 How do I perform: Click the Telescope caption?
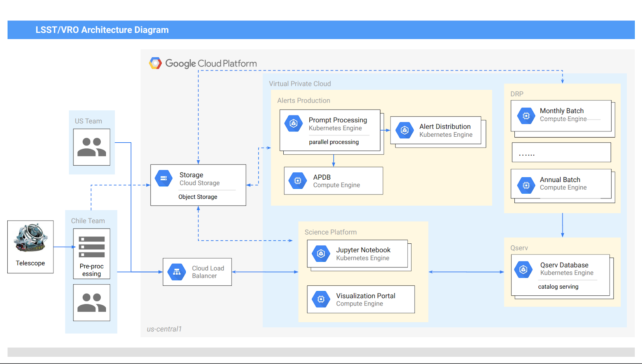(30, 263)
